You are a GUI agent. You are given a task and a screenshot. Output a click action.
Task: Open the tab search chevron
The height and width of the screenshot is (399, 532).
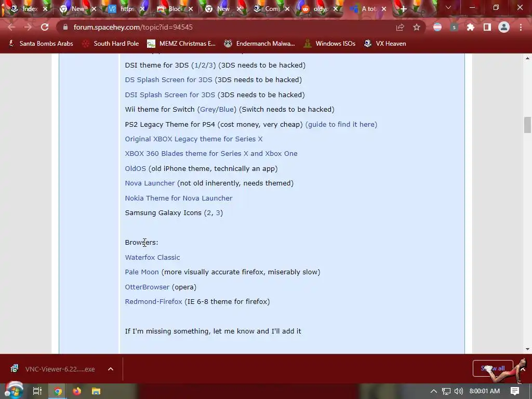pos(448,7)
